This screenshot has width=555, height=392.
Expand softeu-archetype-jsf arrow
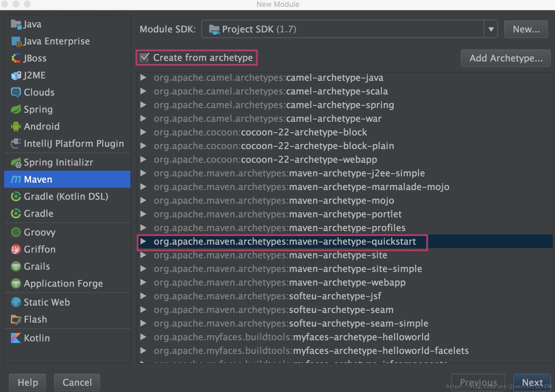[143, 296]
